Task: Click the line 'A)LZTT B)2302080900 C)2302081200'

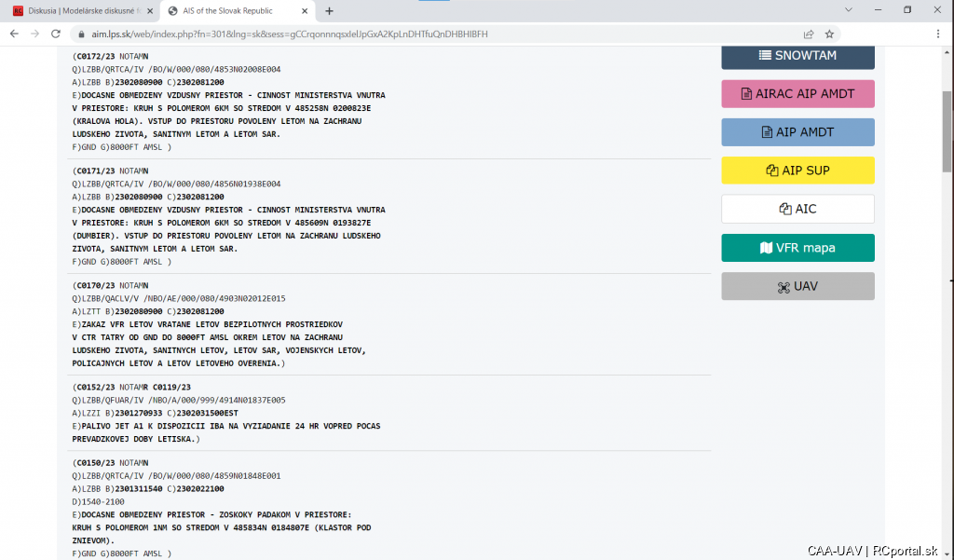Action: tap(148, 311)
